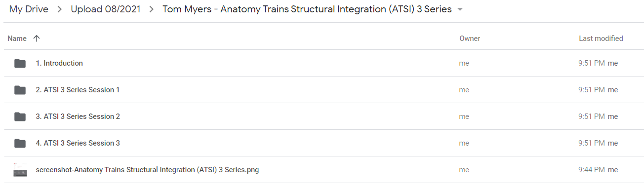Expand the current folder breadcrumb dropdown arrow
The image size is (644, 191).
tap(460, 10)
